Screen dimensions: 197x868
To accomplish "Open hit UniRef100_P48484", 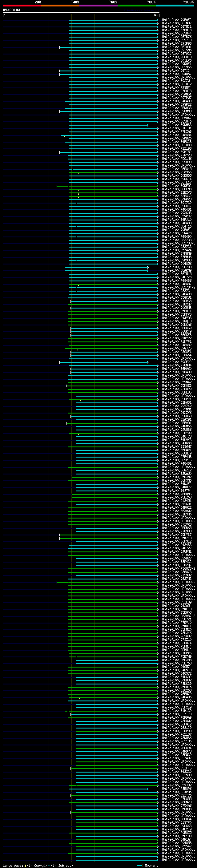I will tap(177, 135).
